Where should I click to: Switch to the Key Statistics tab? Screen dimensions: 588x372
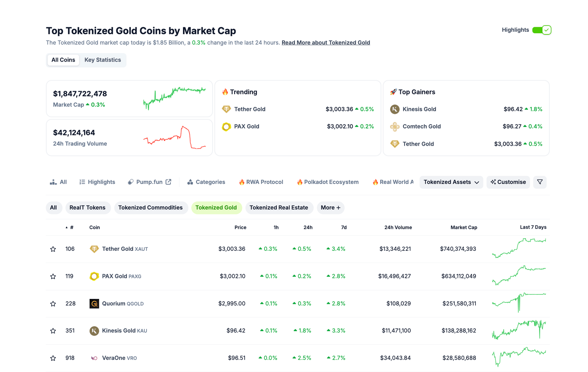coord(103,60)
